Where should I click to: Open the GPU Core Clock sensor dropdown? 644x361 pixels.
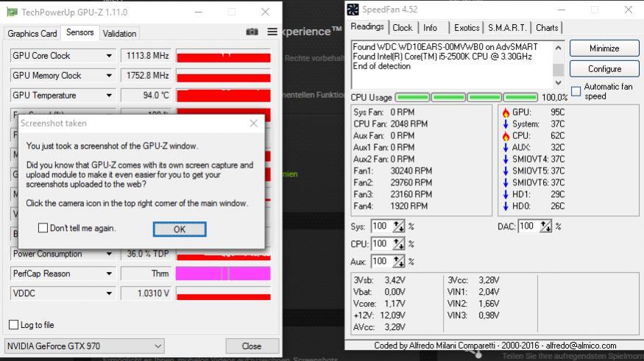point(109,56)
